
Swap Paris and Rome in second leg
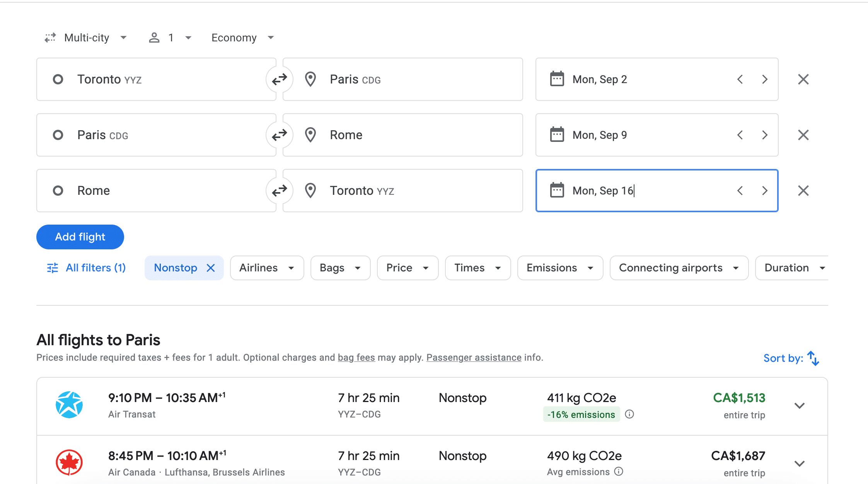[279, 135]
